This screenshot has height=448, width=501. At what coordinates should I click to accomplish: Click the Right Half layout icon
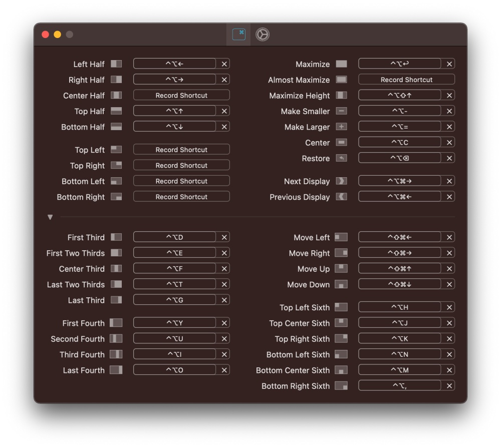tap(116, 80)
